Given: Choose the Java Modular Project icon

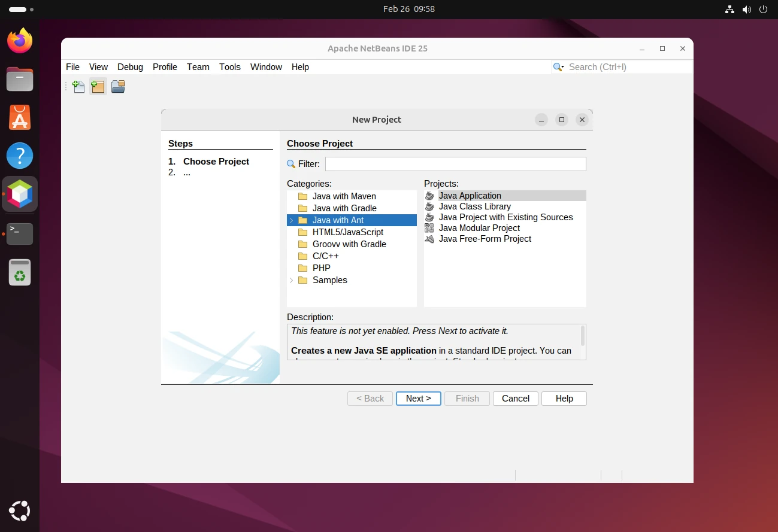Looking at the screenshot, I should (429, 228).
